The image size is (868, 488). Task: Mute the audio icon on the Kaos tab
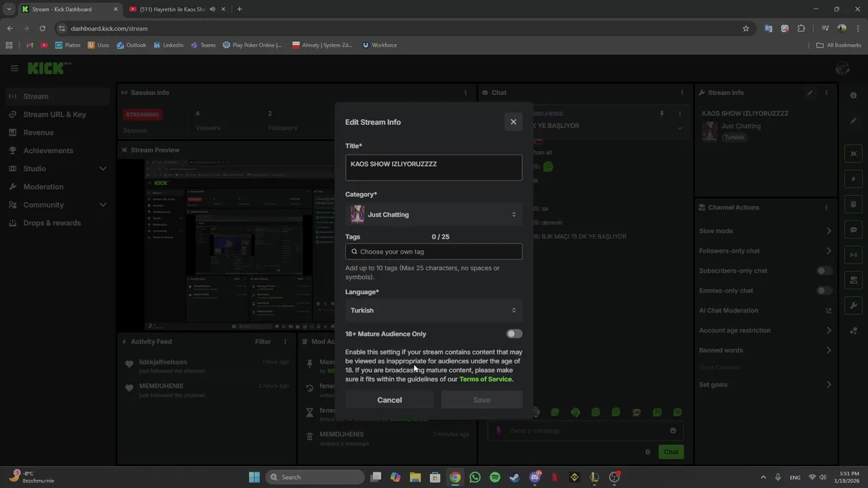tap(213, 9)
